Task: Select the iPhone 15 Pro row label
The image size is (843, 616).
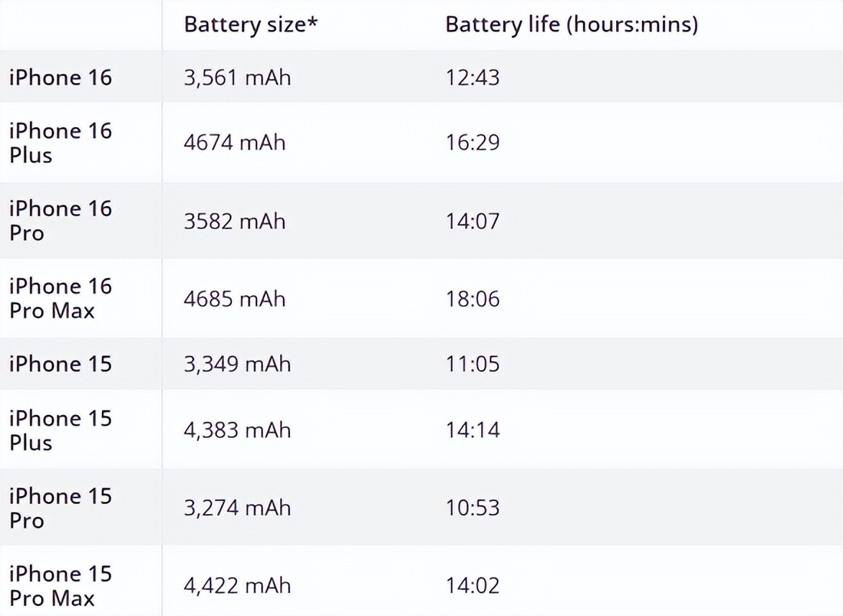Action: pos(60,508)
